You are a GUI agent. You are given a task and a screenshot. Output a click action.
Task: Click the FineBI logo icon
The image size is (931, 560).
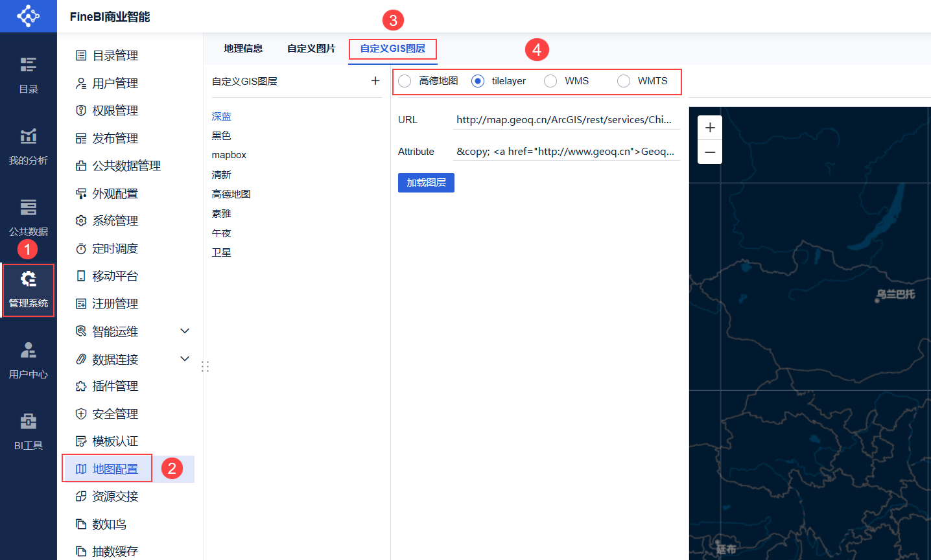(28, 16)
